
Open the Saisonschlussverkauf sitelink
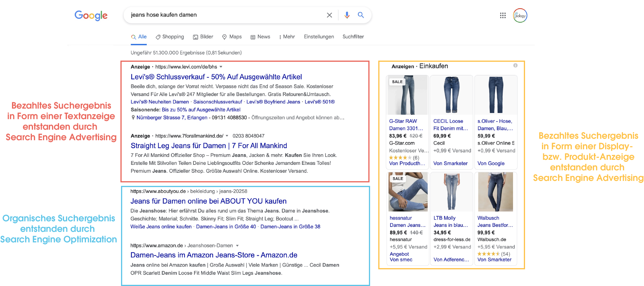click(218, 102)
